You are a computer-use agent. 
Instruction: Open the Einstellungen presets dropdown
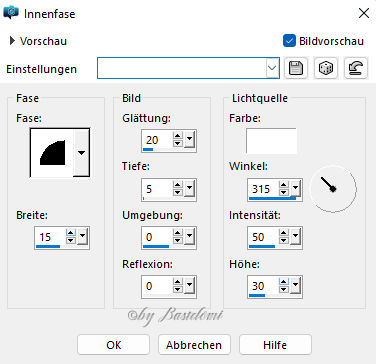[x=272, y=68]
